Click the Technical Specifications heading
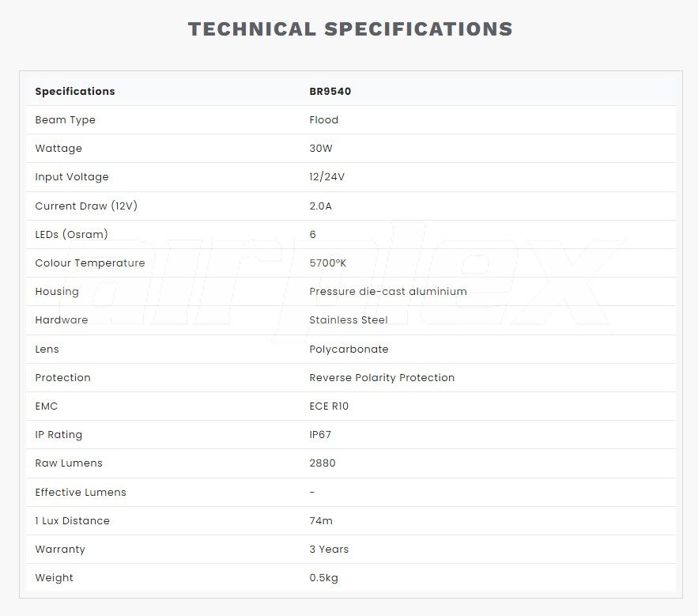698x616 pixels. [x=349, y=29]
